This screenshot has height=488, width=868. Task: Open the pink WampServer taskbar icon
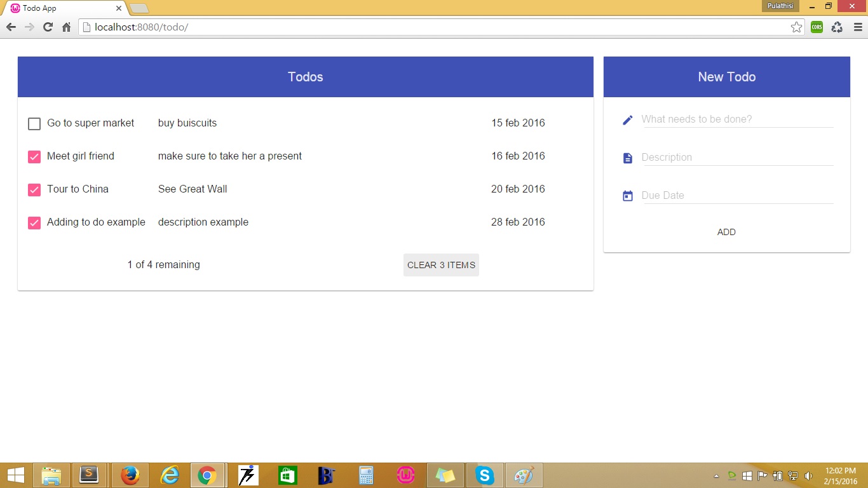coord(405,475)
